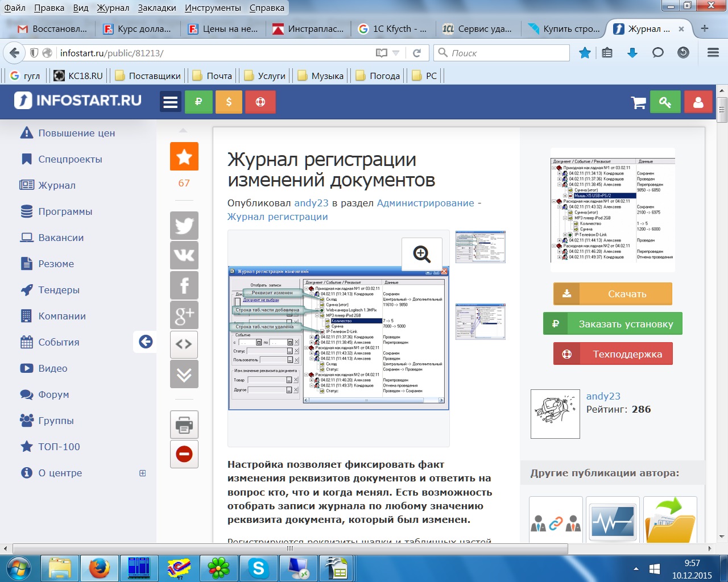Expand the 'О центре' sidebar section

(142, 473)
